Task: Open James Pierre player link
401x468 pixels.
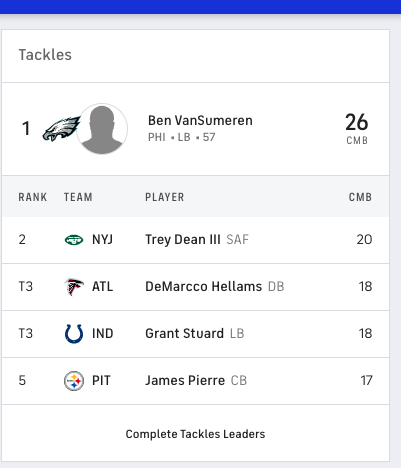Action: click(185, 381)
